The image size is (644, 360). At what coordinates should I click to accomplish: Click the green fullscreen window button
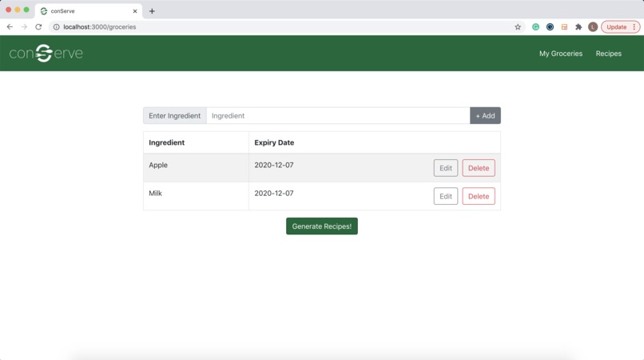[x=26, y=10]
